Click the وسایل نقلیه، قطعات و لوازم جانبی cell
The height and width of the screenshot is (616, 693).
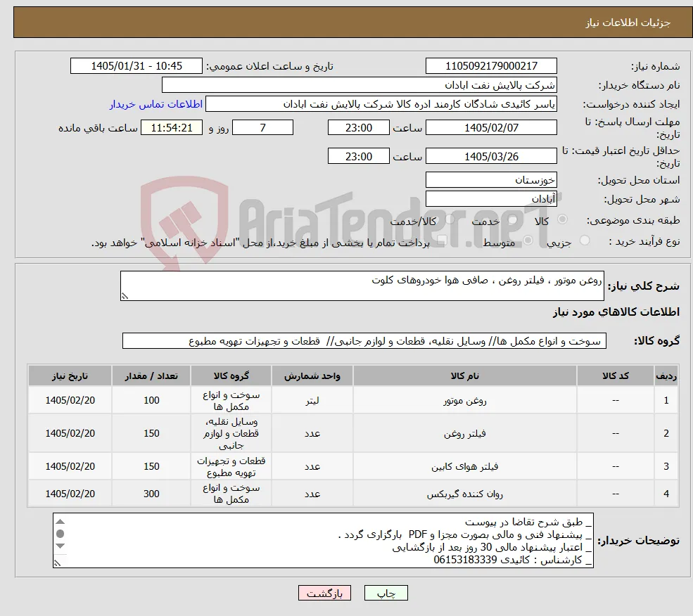pos(231,433)
